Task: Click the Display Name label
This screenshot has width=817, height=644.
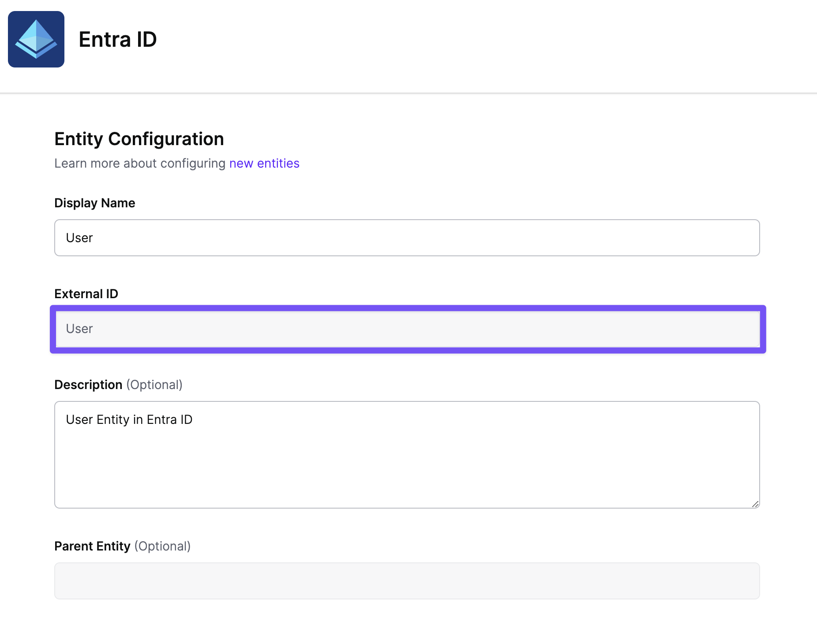Action: pos(95,203)
